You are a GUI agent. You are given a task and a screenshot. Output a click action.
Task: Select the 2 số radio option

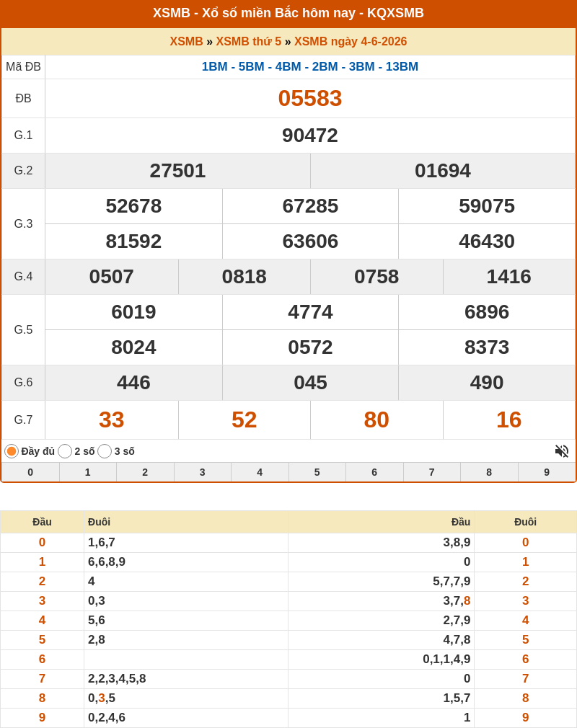(65, 451)
